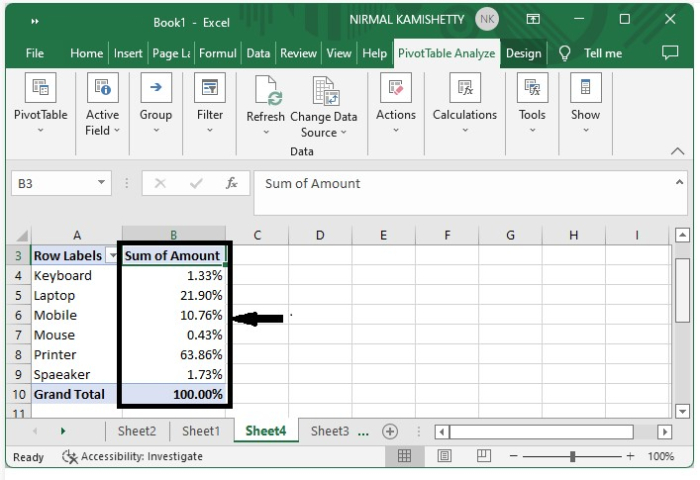The image size is (700, 480).
Task: Expand the formula bar
Action: coord(679,182)
